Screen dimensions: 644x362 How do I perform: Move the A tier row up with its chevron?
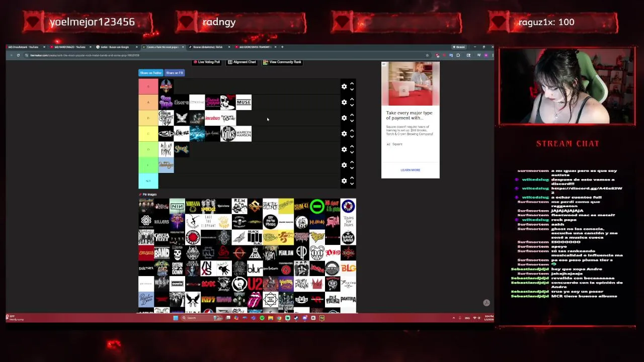pos(352,99)
